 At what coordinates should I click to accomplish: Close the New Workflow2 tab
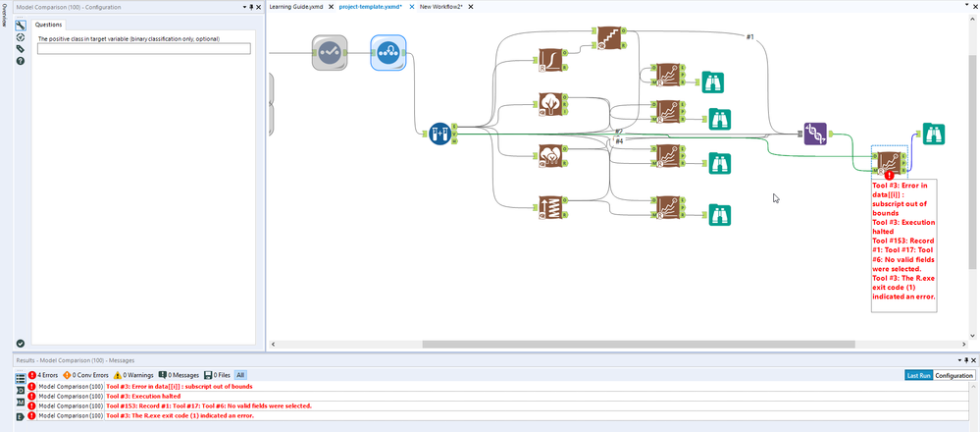tap(471, 7)
